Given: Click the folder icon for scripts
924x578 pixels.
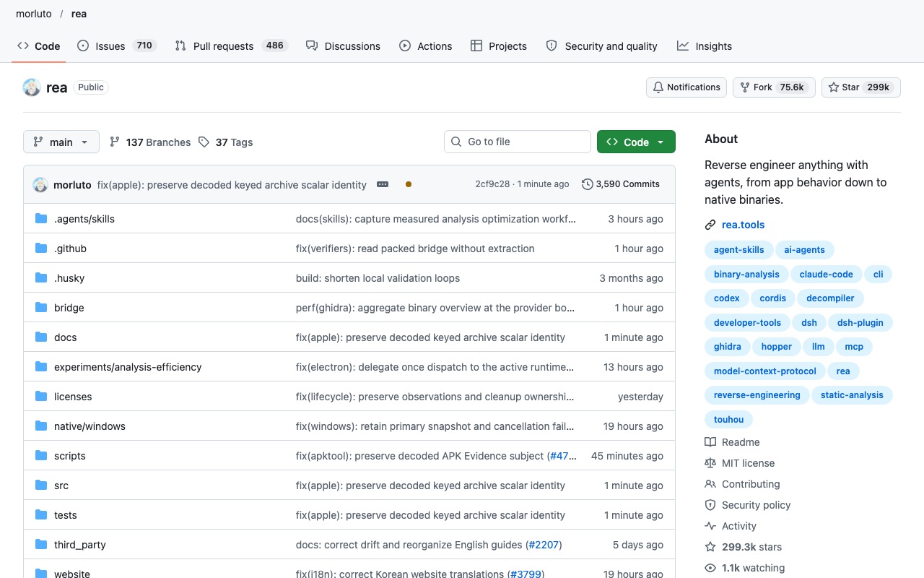Looking at the screenshot, I should 41,456.
